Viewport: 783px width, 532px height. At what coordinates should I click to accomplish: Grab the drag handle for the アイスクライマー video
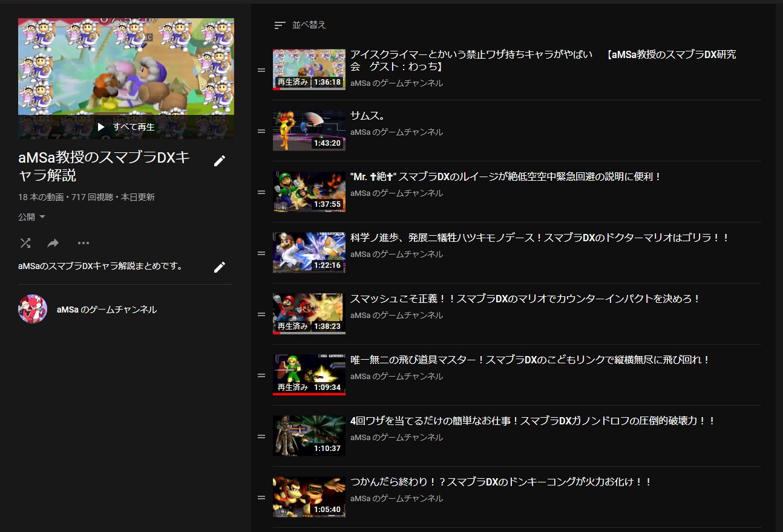[261, 70]
